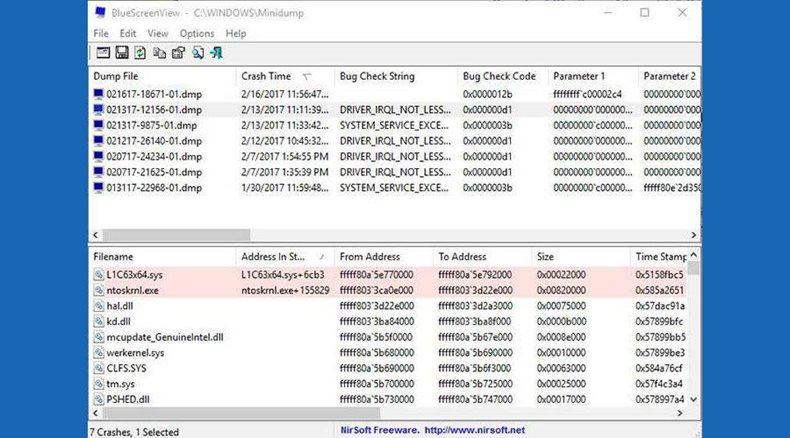Open the Options menu
The image size is (790, 438).
197,34
